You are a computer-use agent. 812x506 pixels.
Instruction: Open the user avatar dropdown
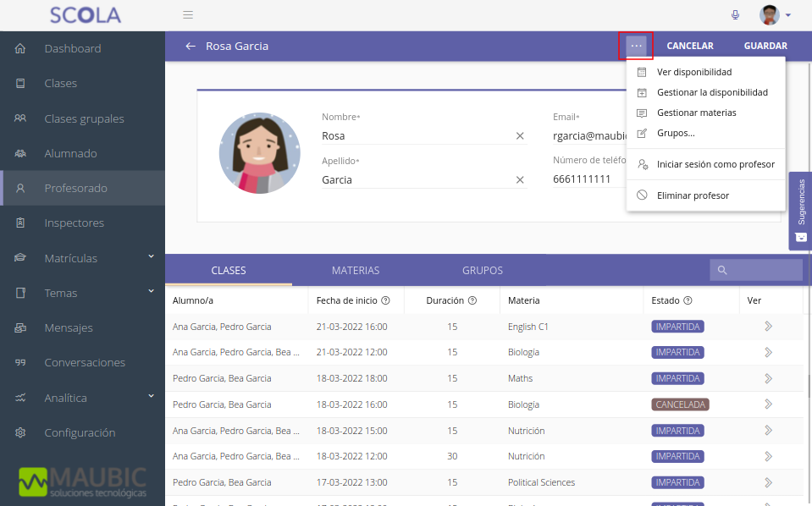coord(775,15)
